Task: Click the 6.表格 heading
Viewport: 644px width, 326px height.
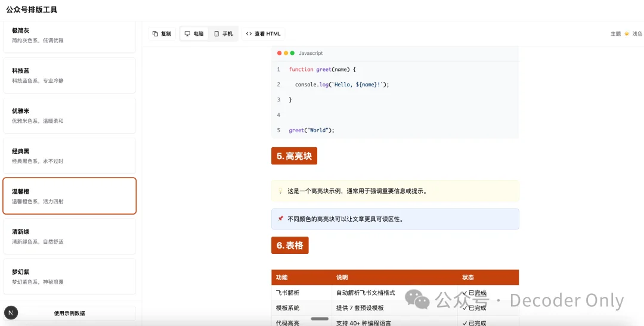Action: pyautogui.click(x=290, y=245)
